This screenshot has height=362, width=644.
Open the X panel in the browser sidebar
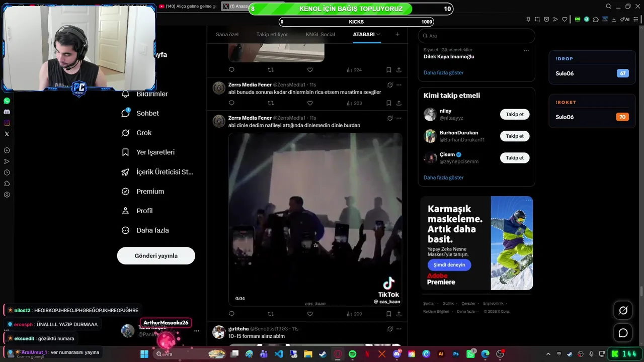(7, 134)
